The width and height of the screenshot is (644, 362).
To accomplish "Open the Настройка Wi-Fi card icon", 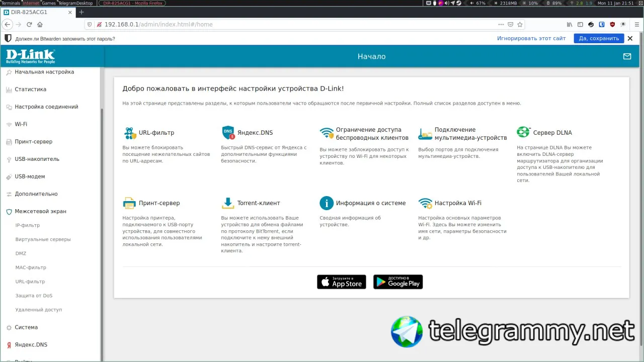I will pyautogui.click(x=426, y=203).
